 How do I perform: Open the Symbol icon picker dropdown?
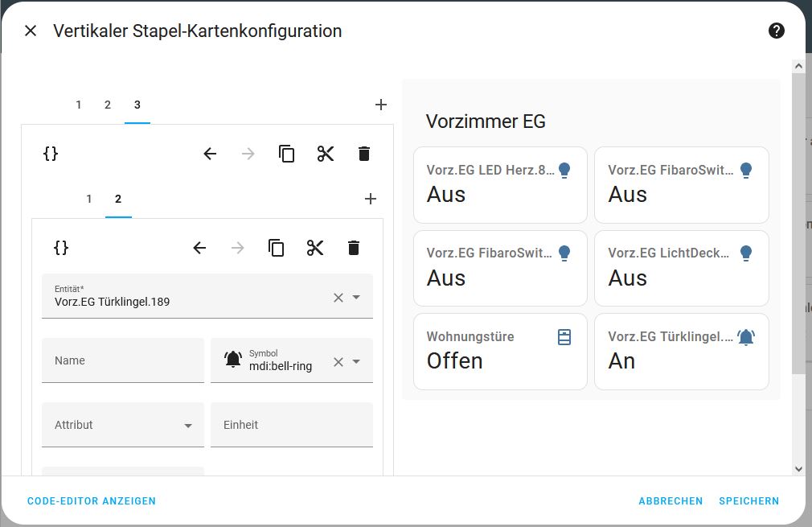357,362
